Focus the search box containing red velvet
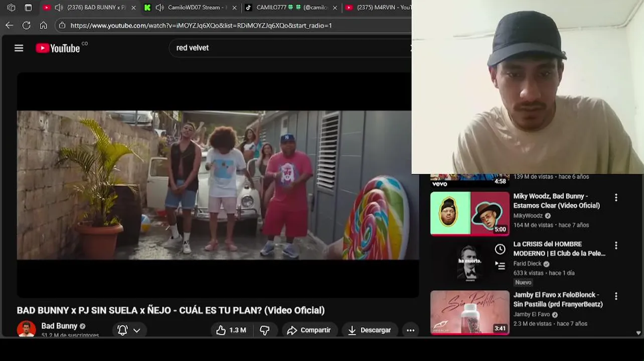The width and height of the screenshot is (644, 361). click(x=291, y=48)
